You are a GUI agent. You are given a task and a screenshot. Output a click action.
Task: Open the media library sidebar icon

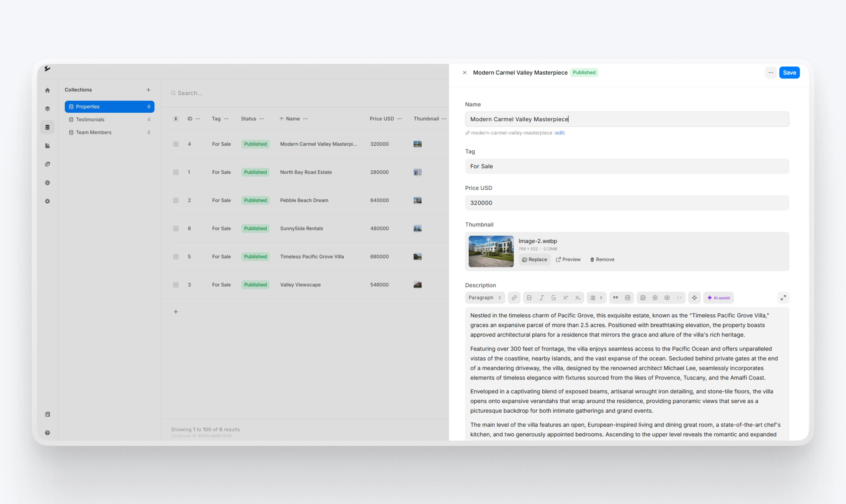tap(48, 164)
